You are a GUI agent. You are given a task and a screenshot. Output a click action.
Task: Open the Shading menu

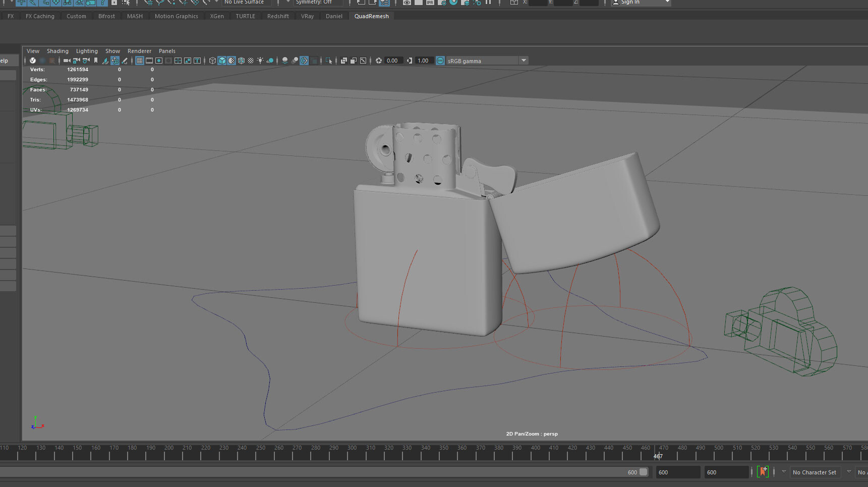(57, 50)
